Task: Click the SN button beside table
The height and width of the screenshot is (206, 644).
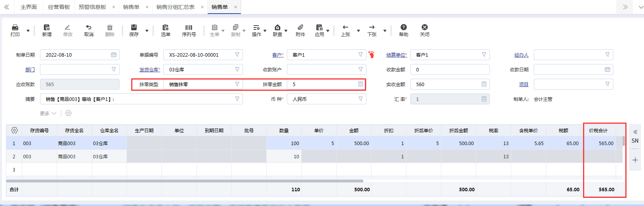Action: (x=635, y=141)
